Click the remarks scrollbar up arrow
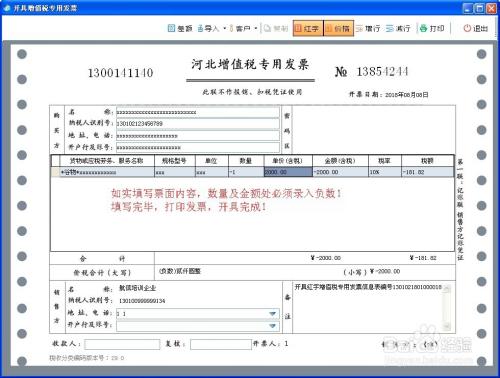500x378 pixels. [x=447, y=289]
